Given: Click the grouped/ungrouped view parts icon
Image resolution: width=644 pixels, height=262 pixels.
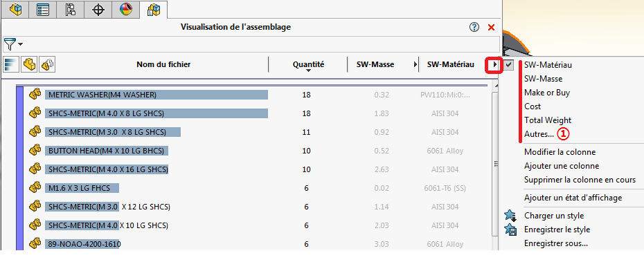Looking at the screenshot, I should 47,64.
